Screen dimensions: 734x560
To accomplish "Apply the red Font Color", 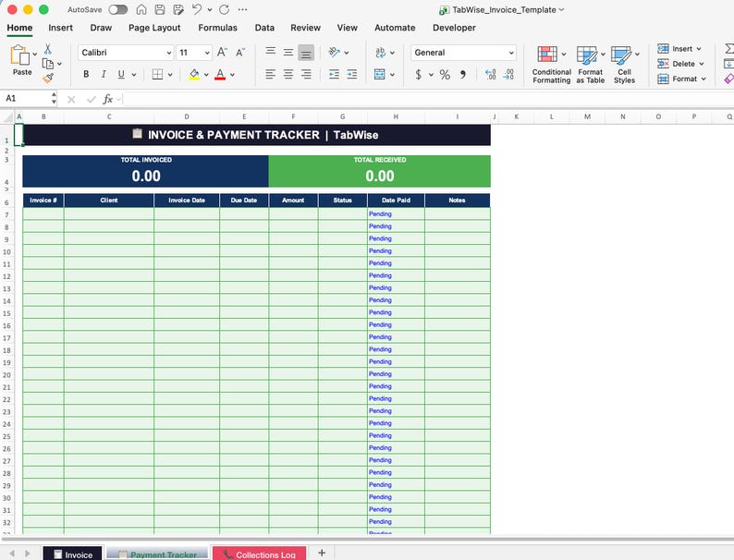I will pyautogui.click(x=220, y=74).
